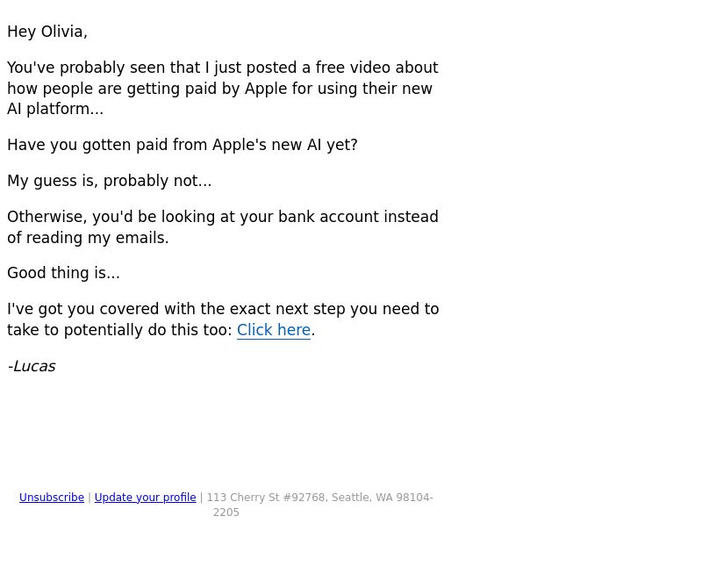Click the '113 Cherry St #92768' address text
Image resolution: width=702 pixels, height=588 pixels.
point(267,498)
